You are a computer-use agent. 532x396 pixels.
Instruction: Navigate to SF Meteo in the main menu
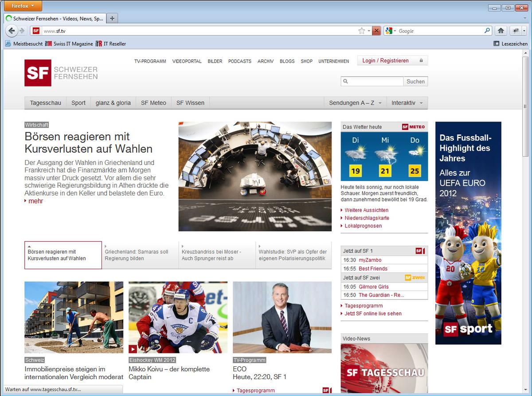point(153,103)
